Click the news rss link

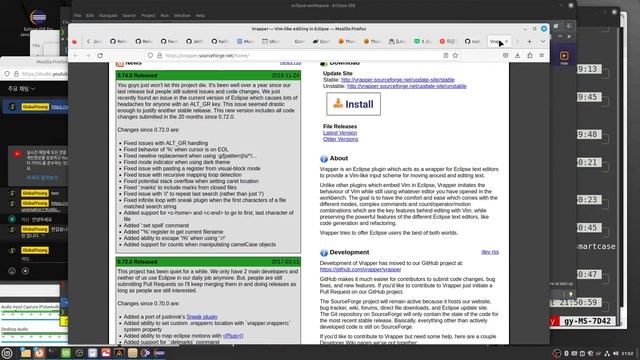(290, 62)
